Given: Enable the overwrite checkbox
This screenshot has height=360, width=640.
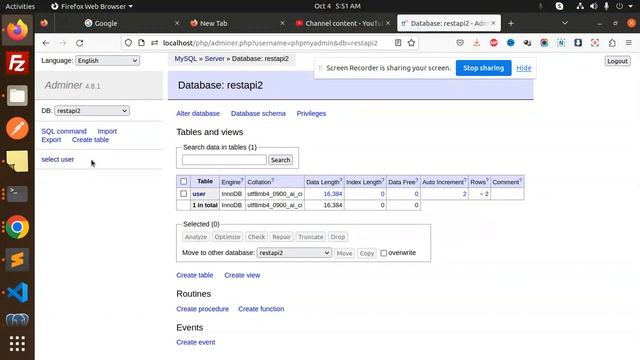Looking at the screenshot, I should click(x=384, y=253).
